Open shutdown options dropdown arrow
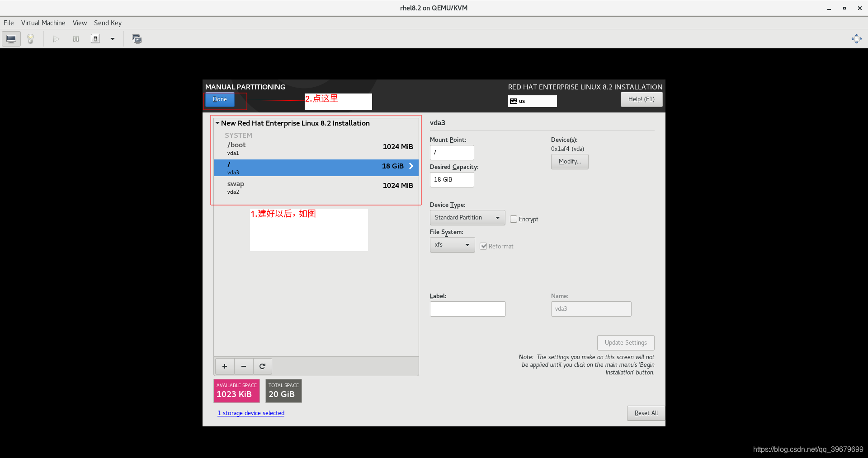Image resolution: width=868 pixels, height=458 pixels. [113, 39]
